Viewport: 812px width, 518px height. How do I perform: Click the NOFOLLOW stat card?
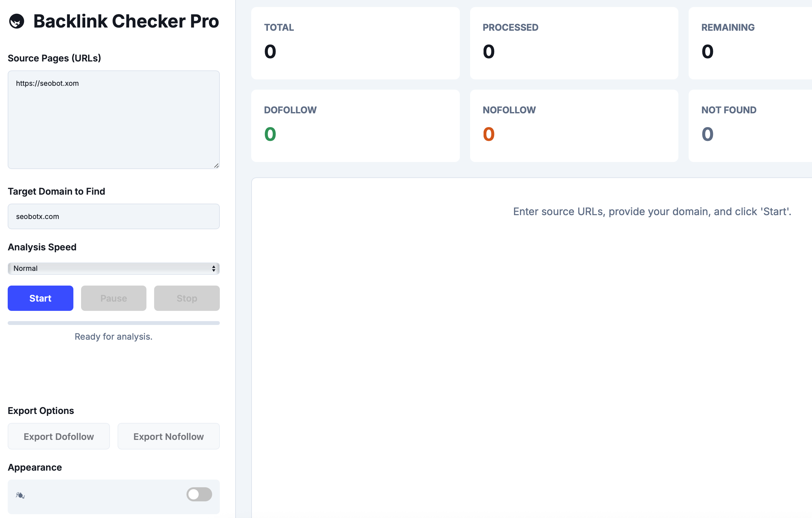point(574,125)
